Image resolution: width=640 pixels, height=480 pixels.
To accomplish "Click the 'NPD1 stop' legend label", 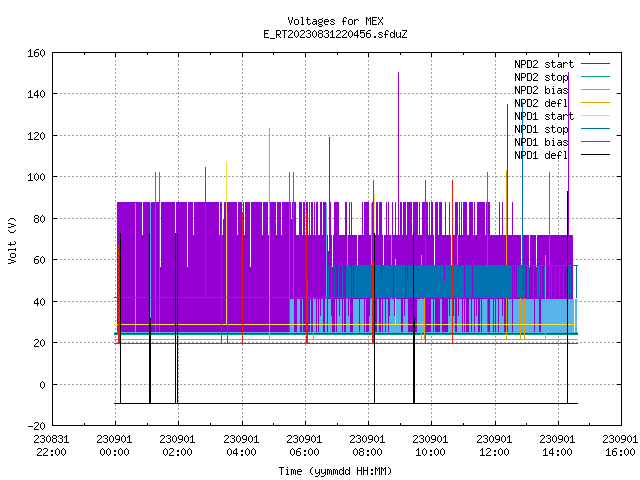I will pos(541,129).
